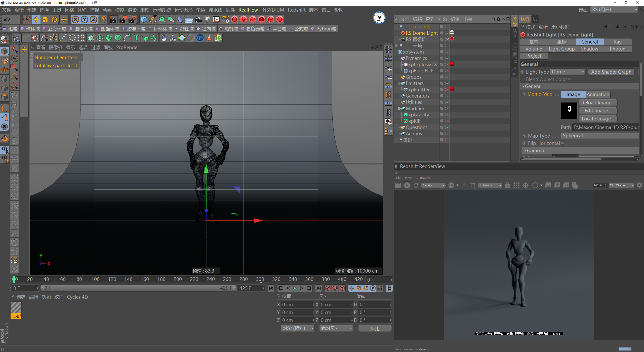Toggle lock icon in Redshift RenderView

[x=507, y=185]
